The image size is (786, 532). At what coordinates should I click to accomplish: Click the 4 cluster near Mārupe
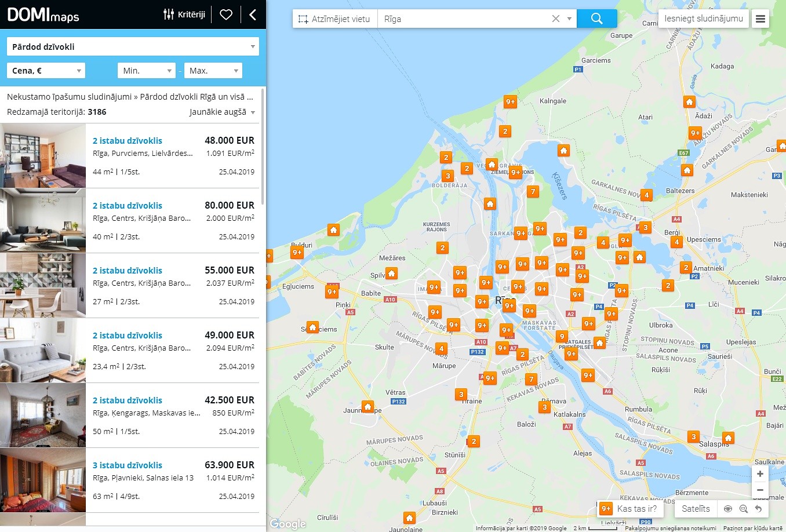pyautogui.click(x=442, y=348)
